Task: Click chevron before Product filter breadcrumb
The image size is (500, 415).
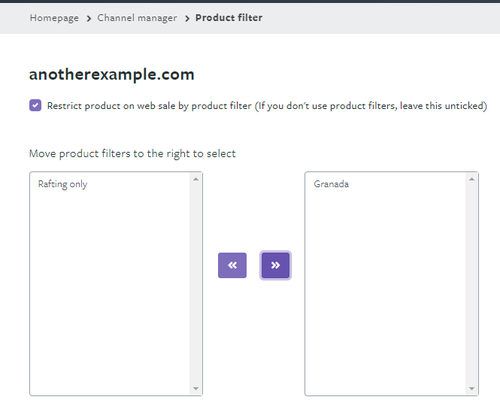Action: point(187,19)
